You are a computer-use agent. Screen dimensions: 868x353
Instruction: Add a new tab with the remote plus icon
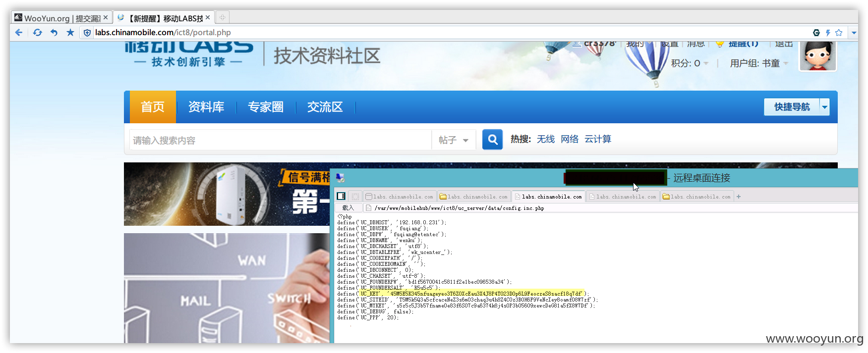[x=739, y=197]
